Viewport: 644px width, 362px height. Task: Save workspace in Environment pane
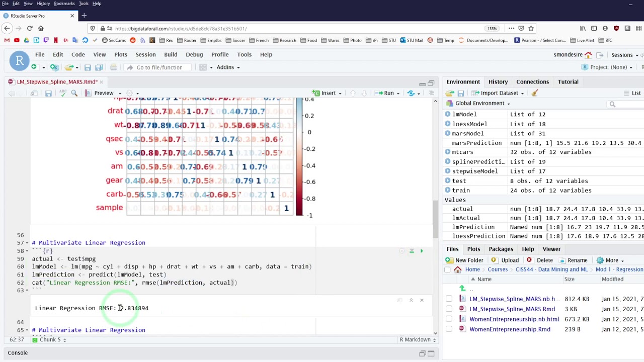click(x=460, y=93)
